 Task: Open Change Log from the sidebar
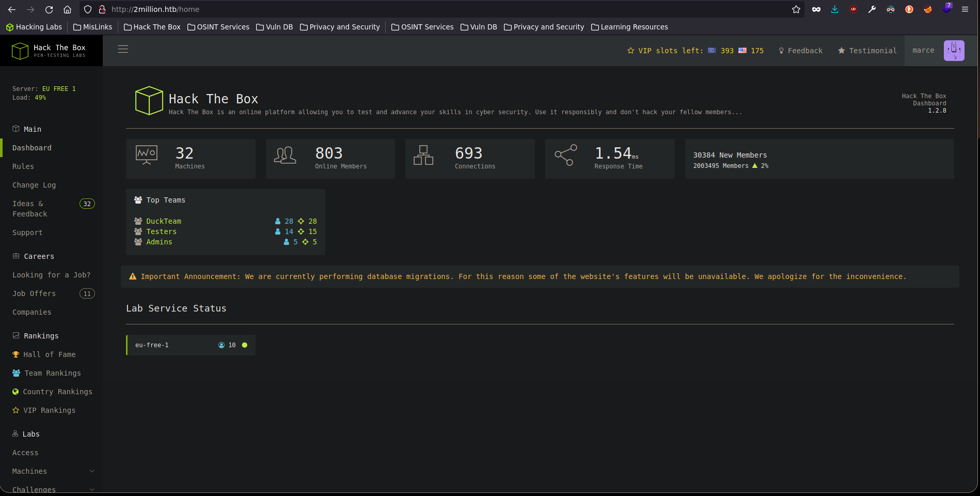click(34, 185)
